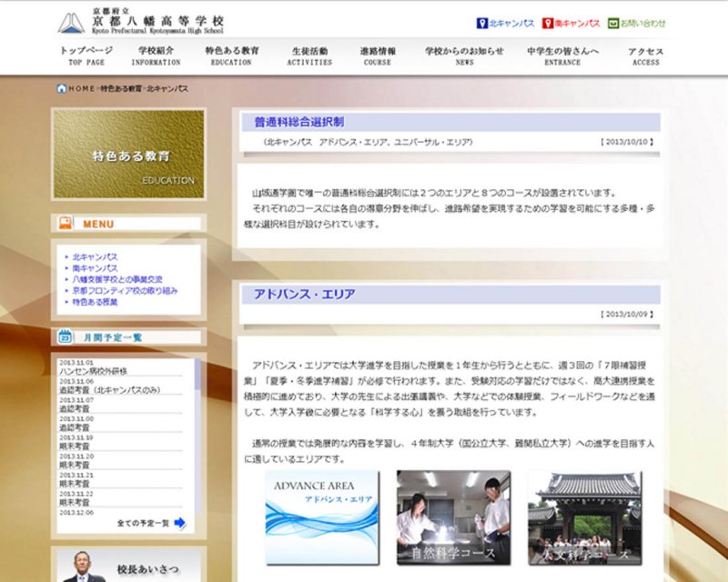Image resolution: width=728 pixels, height=582 pixels.
Task: Click 特色ある教育 in the breadcrumb trail
Action: coord(120,88)
